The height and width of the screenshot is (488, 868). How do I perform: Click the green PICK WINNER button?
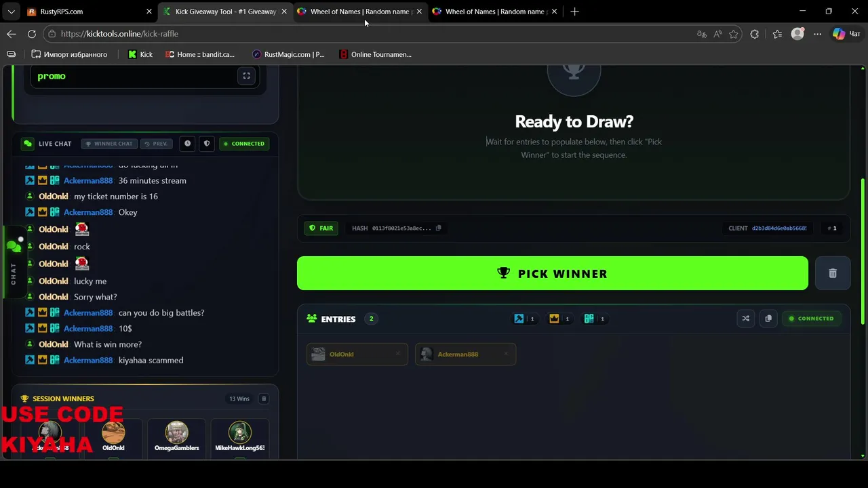click(x=552, y=273)
